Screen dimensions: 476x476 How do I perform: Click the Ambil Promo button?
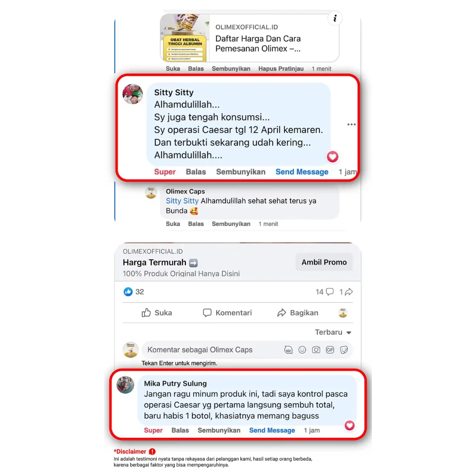point(324,262)
